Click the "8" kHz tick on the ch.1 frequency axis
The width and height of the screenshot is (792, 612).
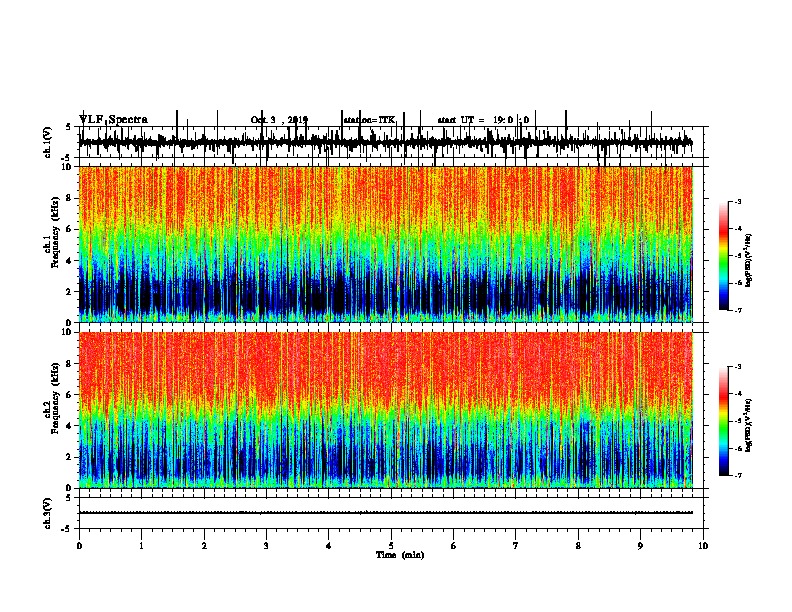point(71,198)
